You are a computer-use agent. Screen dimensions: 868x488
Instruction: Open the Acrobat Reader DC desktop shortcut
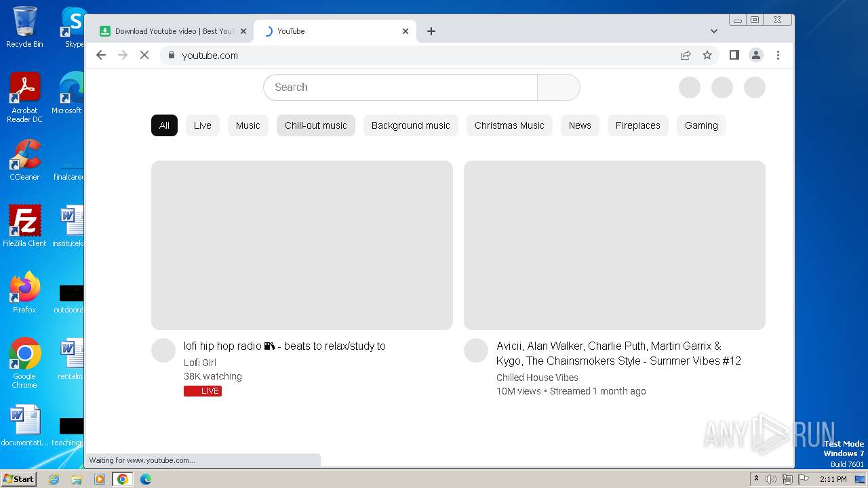[24, 98]
